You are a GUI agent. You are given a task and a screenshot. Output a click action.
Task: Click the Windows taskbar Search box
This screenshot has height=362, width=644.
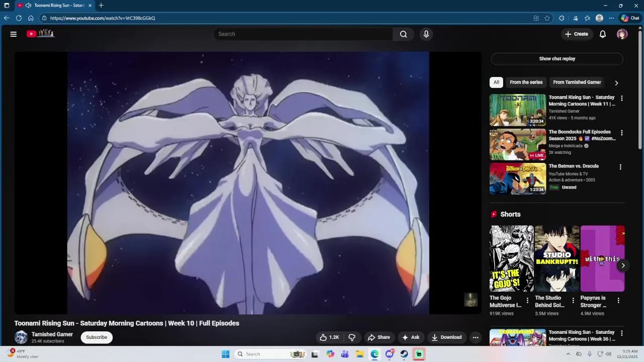pyautogui.click(x=271, y=354)
